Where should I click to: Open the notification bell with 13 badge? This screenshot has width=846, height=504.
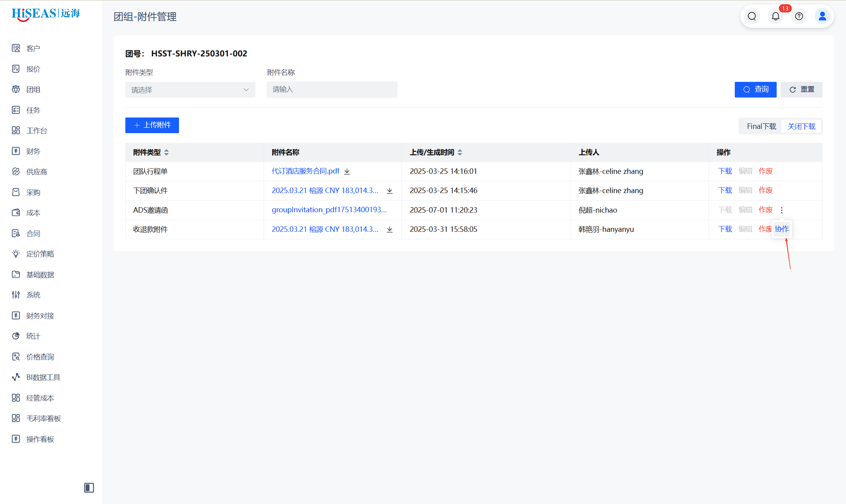[x=775, y=16]
